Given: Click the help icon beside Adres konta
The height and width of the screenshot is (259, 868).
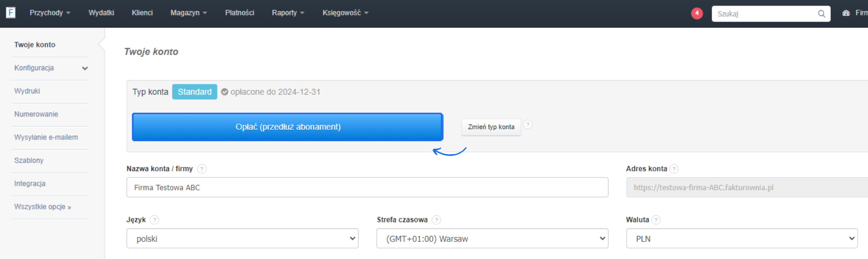Looking at the screenshot, I should pos(674,169).
